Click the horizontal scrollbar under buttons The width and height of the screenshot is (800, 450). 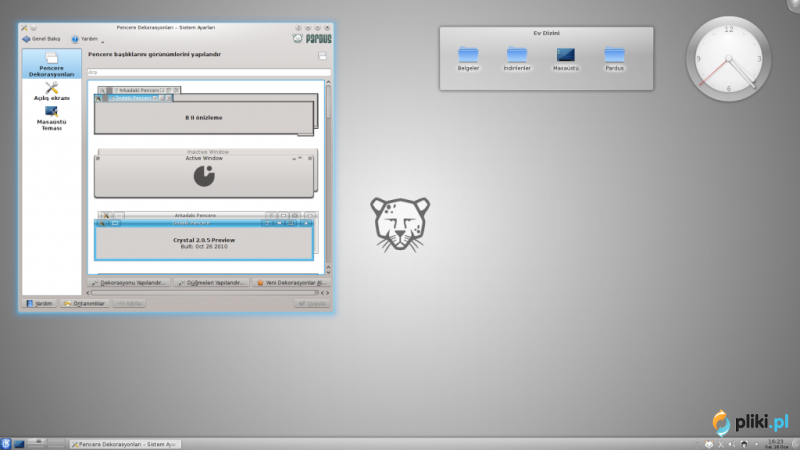[x=205, y=293]
